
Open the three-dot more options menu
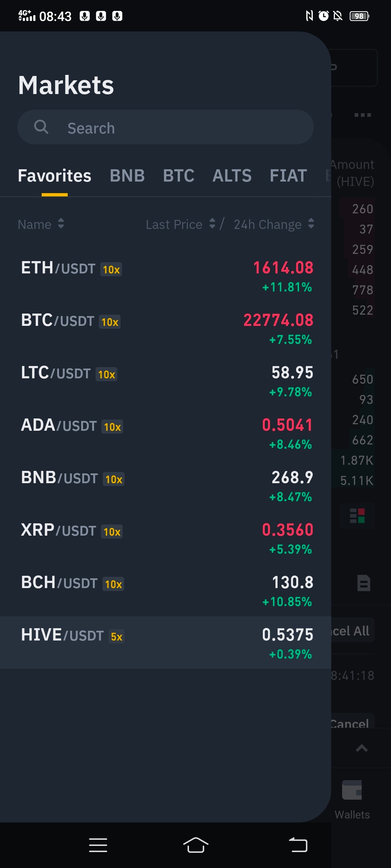362,115
